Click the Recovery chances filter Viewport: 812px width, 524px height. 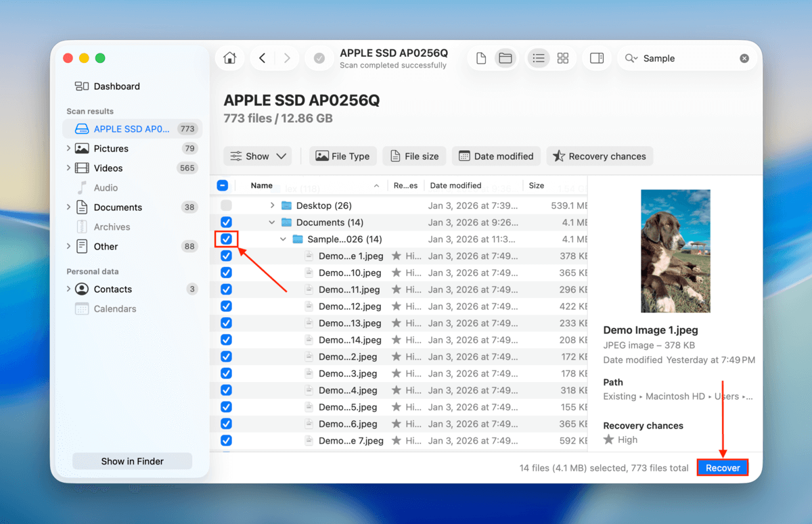tap(600, 156)
